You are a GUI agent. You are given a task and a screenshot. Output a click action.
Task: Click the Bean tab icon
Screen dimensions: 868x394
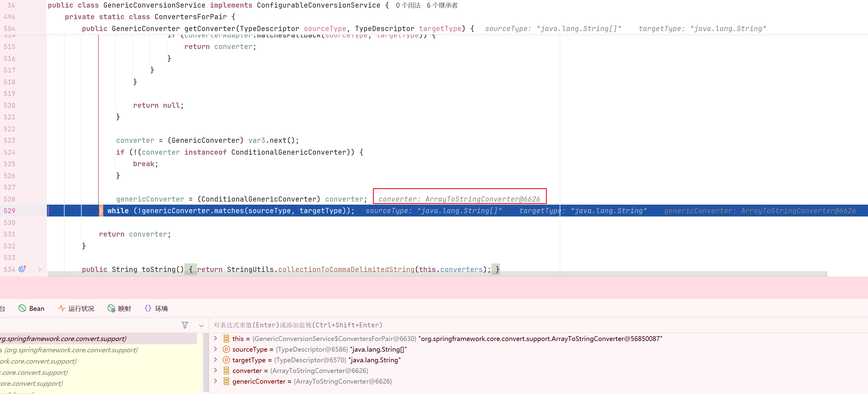(x=22, y=308)
